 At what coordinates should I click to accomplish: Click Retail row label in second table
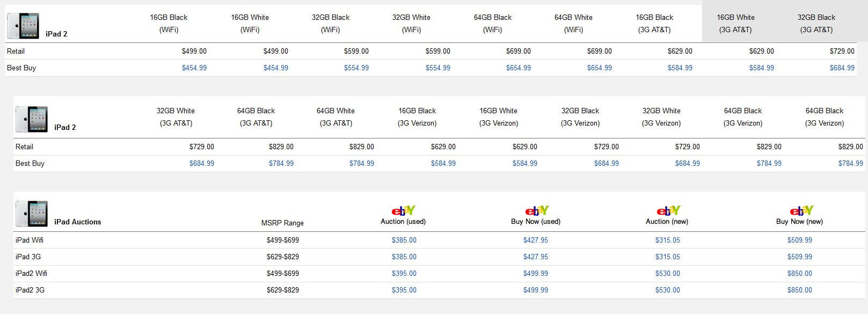click(x=24, y=147)
